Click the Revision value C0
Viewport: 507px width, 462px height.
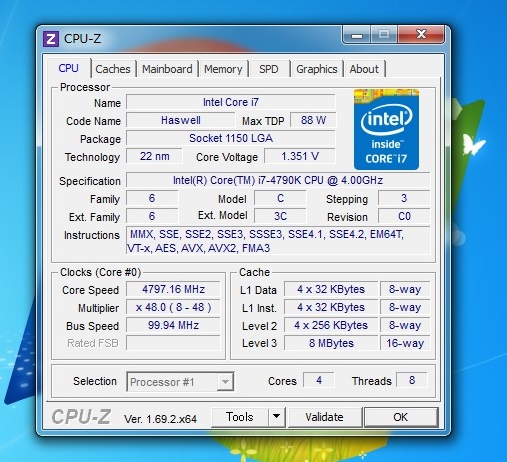click(x=404, y=216)
